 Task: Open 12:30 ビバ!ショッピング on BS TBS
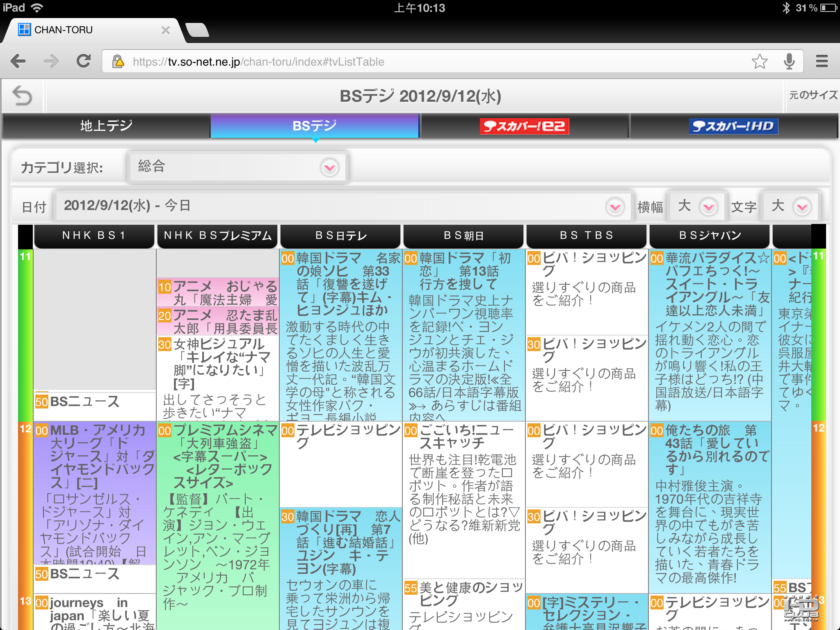(587, 550)
